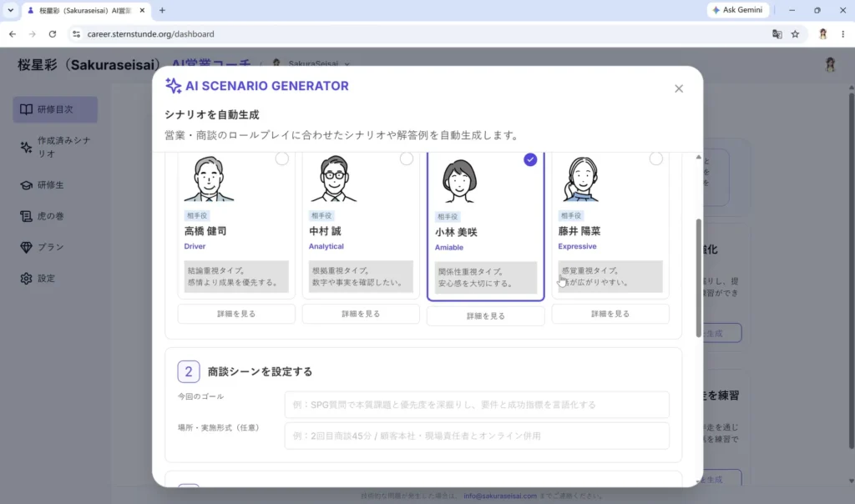Open プラン in the sidebar
The image size is (855, 504).
55,247
